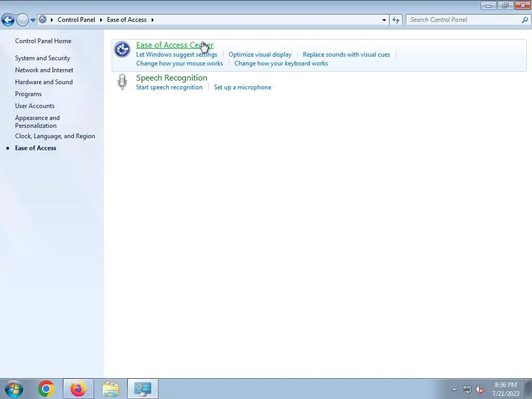Click the search magnifier icon
The height and width of the screenshot is (399, 532).
coord(525,20)
